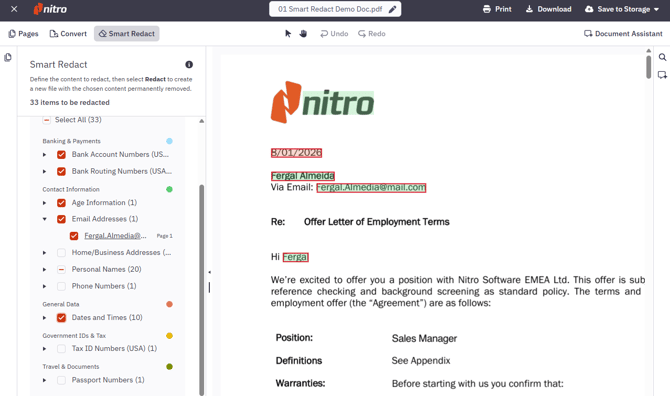This screenshot has height=396, width=670.
Task: Click the highlighted date 8/01/2026 in document
Action: click(296, 153)
